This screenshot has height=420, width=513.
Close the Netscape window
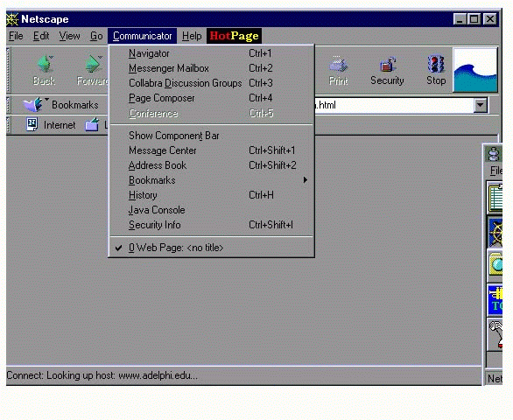[x=490, y=19]
